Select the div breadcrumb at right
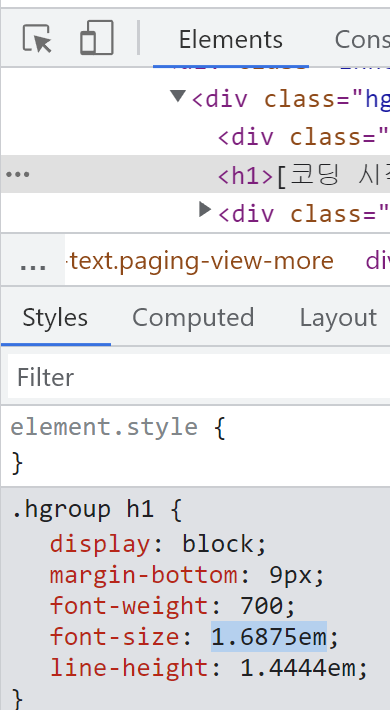The image size is (390, 710). pyautogui.click(x=377, y=261)
